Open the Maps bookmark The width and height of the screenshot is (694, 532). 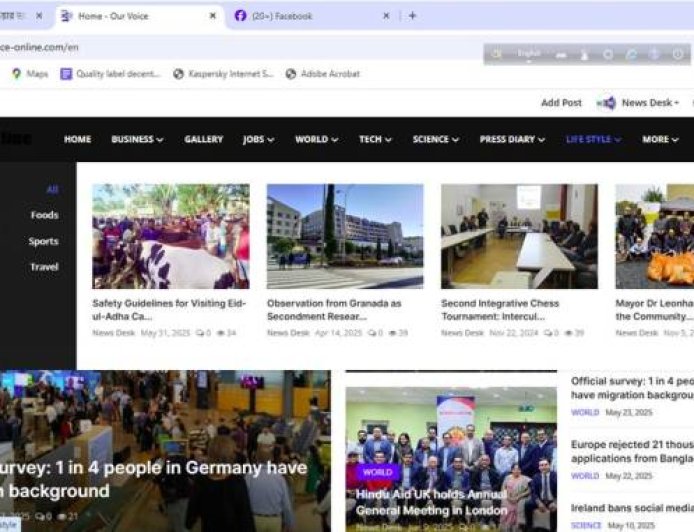pos(30,74)
